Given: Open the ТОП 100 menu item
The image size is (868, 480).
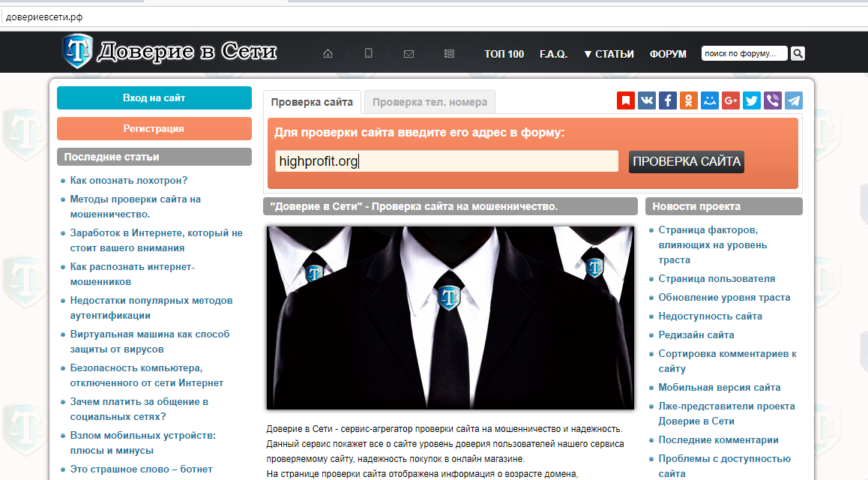Looking at the screenshot, I should [x=504, y=54].
